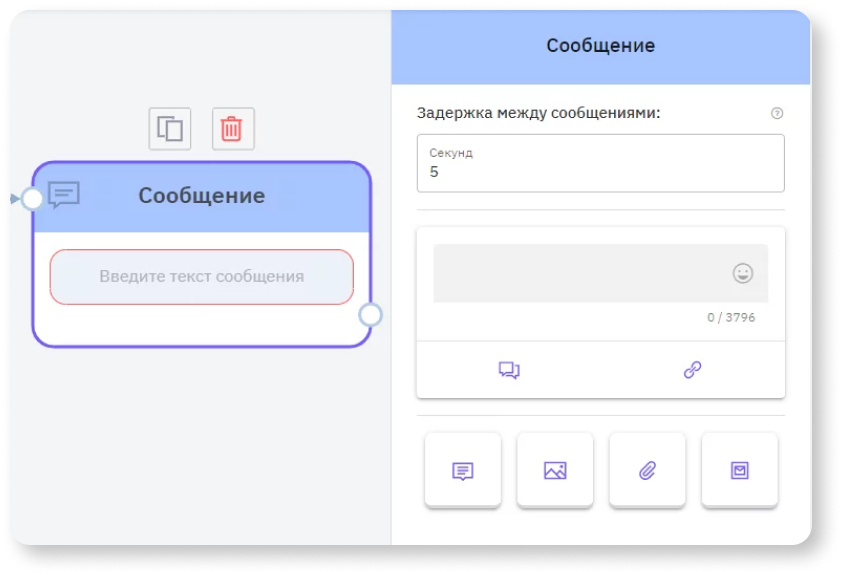Click the 0 / 3796 character counter
This screenshot has height=575, width=842.
[x=731, y=318]
